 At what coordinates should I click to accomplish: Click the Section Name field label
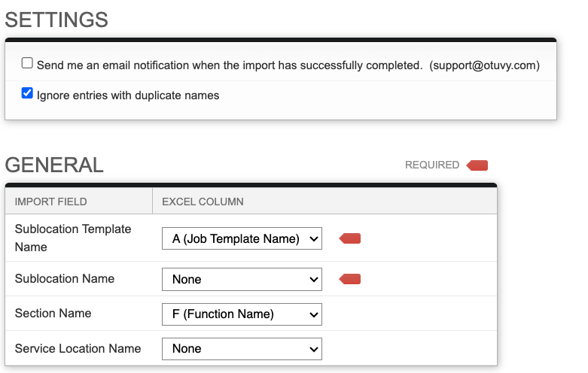(x=53, y=314)
